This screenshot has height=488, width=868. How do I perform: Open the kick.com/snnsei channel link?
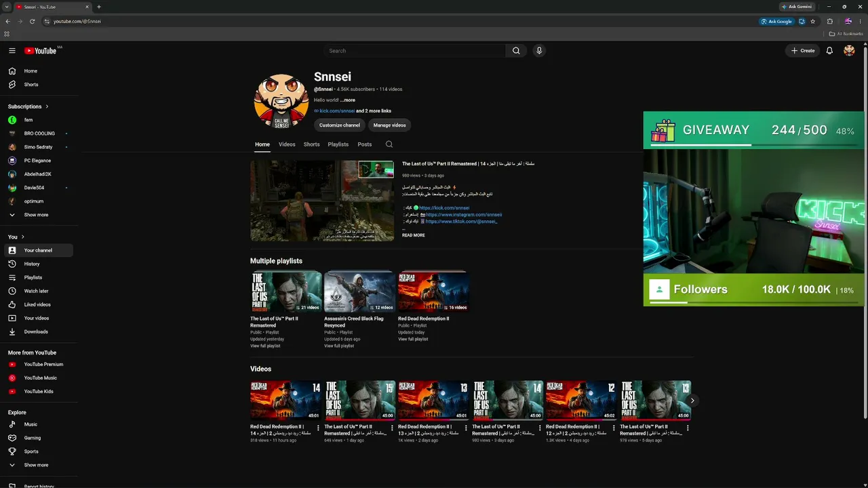pos(337,111)
